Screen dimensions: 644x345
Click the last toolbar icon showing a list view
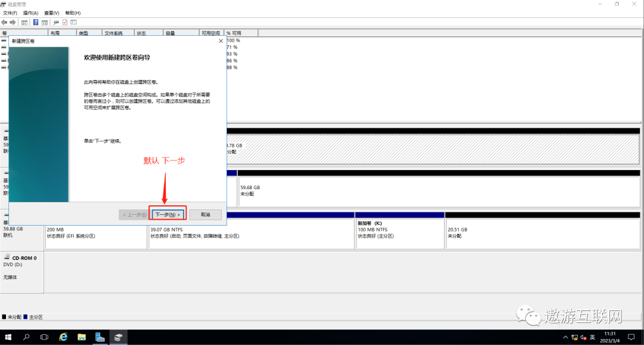tap(73, 22)
